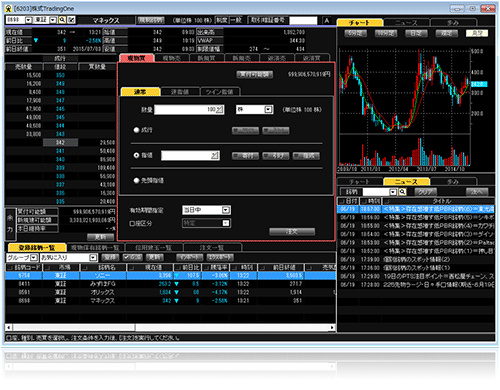Viewport: 500px width, 390px height.
Task: Open the 信用建玉一覧 tab
Action: (154, 248)
